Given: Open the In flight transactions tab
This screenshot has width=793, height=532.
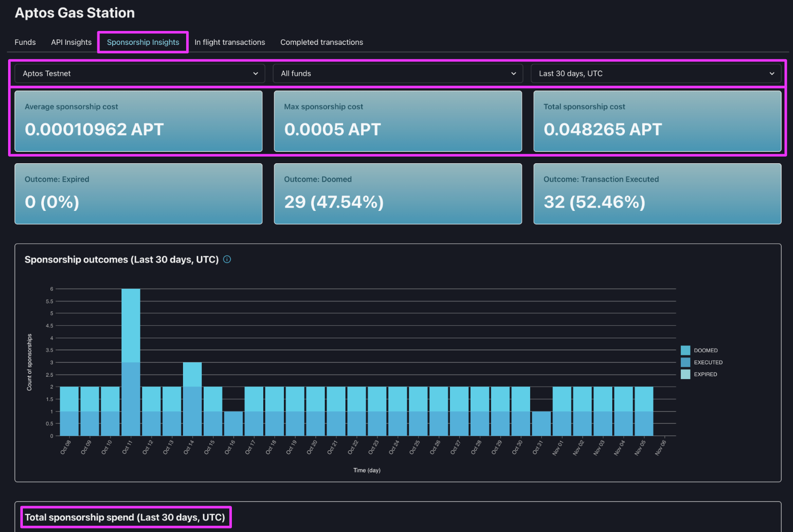Looking at the screenshot, I should pos(230,42).
